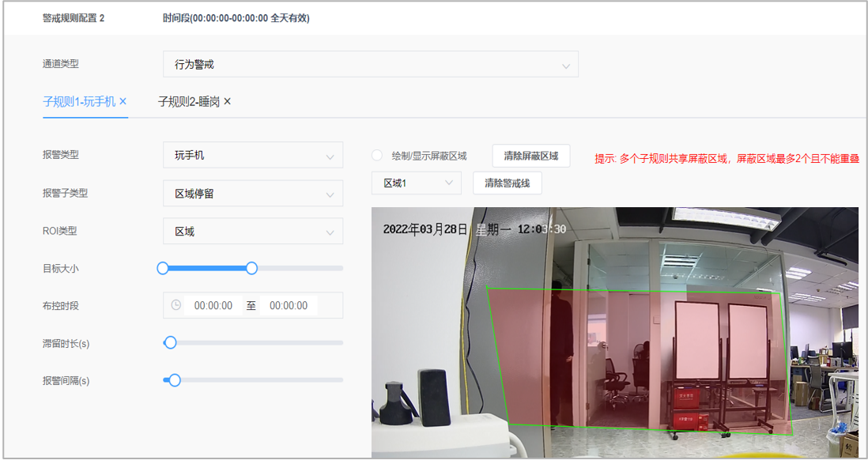
Task: Toggle the 绘制/显示屏蔽区域 radio button
Action: [377, 156]
